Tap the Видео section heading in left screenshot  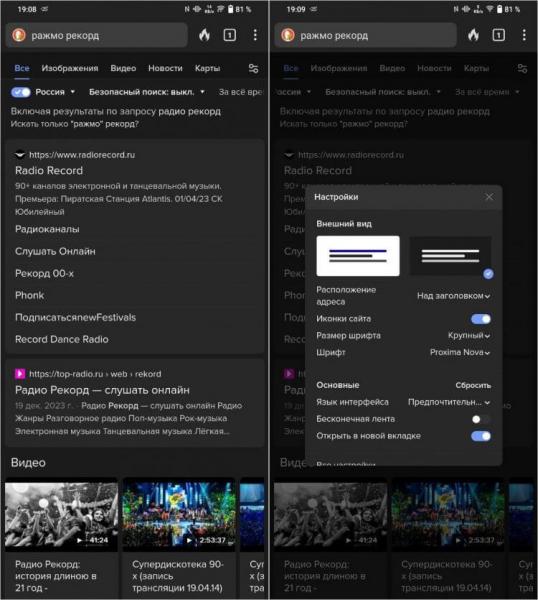pyautogui.click(x=28, y=463)
